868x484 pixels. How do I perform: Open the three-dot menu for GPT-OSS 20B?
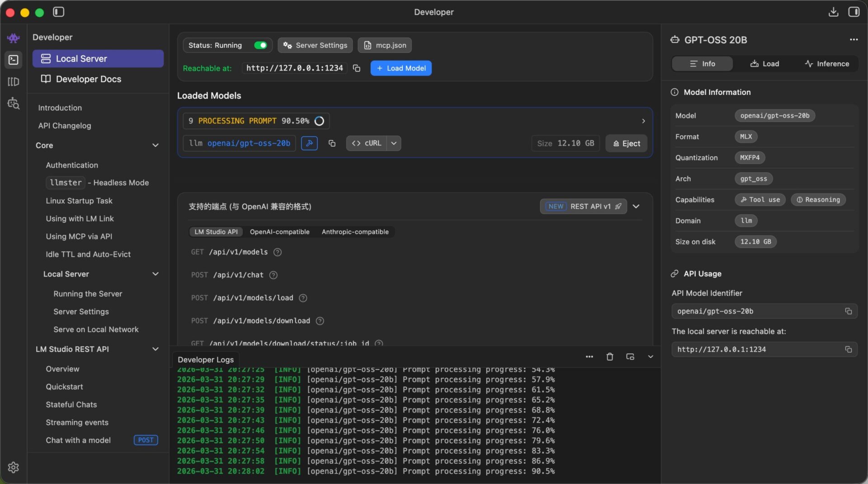click(x=853, y=40)
